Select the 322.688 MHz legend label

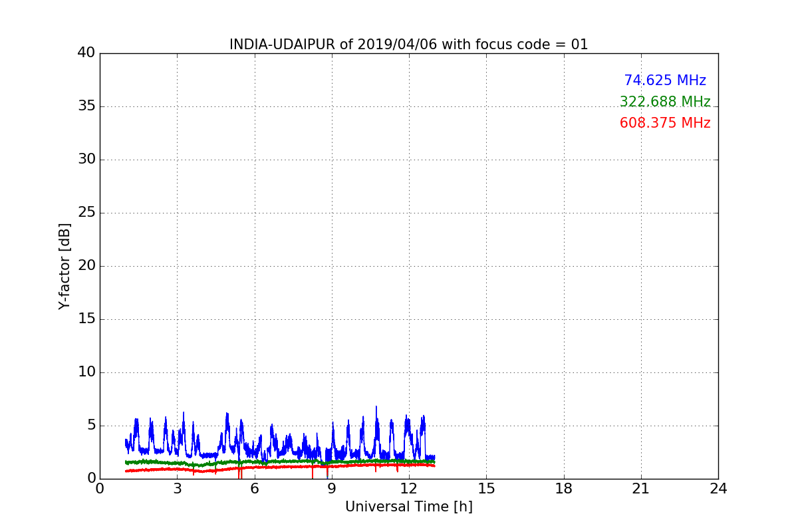point(665,102)
